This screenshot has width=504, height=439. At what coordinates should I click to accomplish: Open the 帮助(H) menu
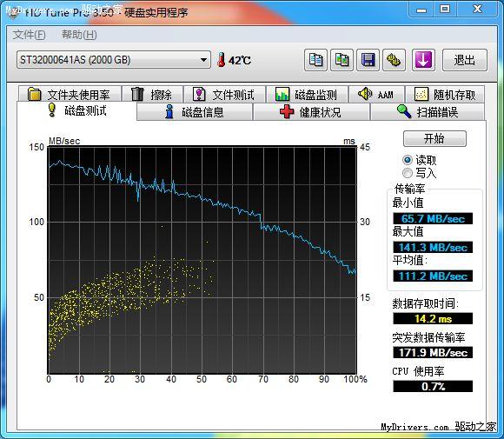pyautogui.click(x=79, y=35)
